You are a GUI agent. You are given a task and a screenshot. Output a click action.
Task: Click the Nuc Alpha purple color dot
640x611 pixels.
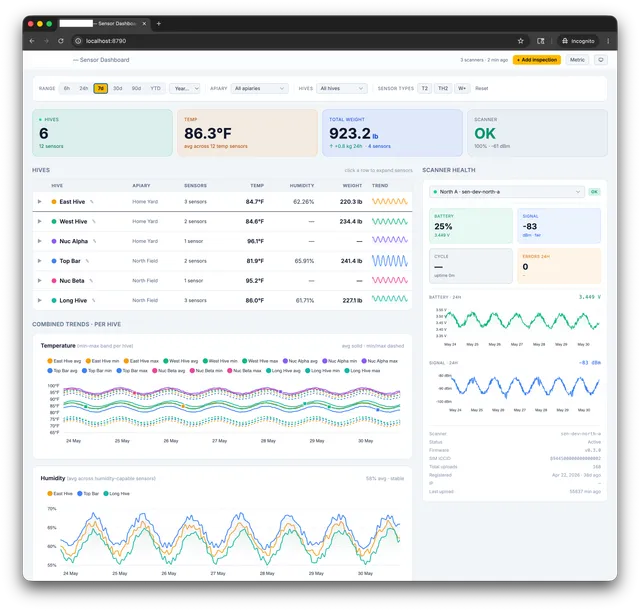tap(54, 241)
